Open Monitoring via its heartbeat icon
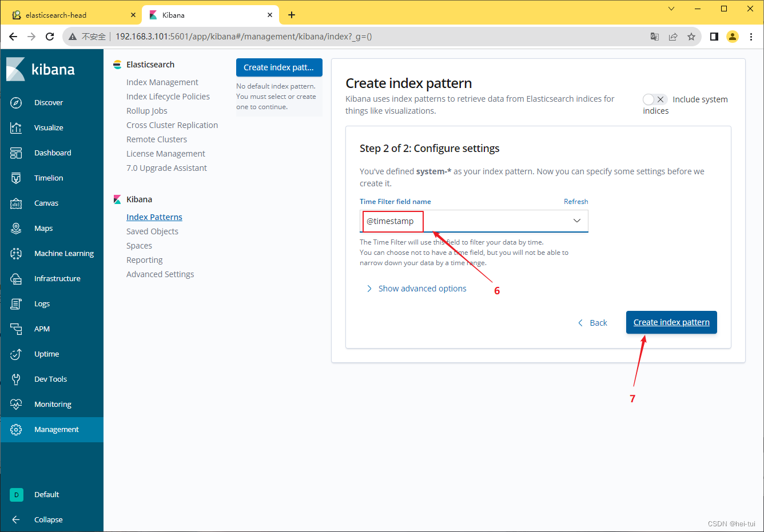This screenshot has height=532, width=764. click(x=16, y=405)
